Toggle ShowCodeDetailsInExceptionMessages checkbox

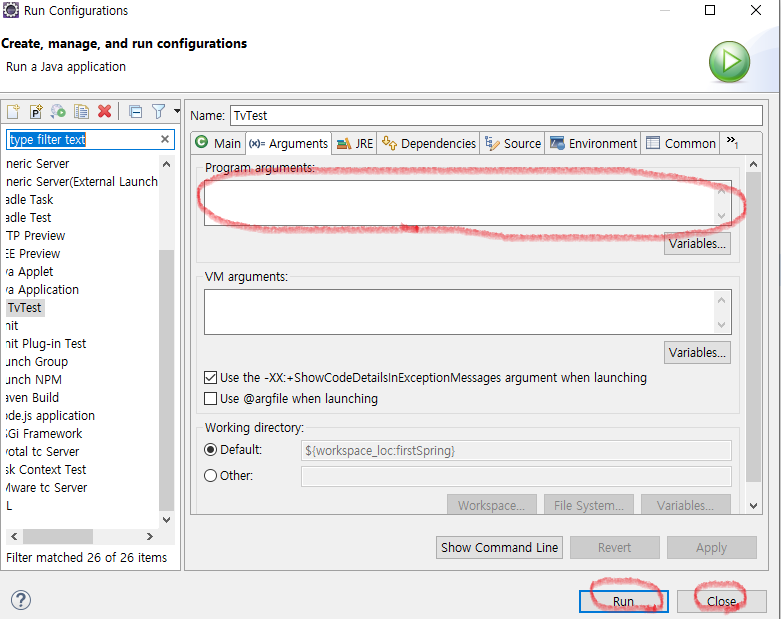click(x=211, y=377)
